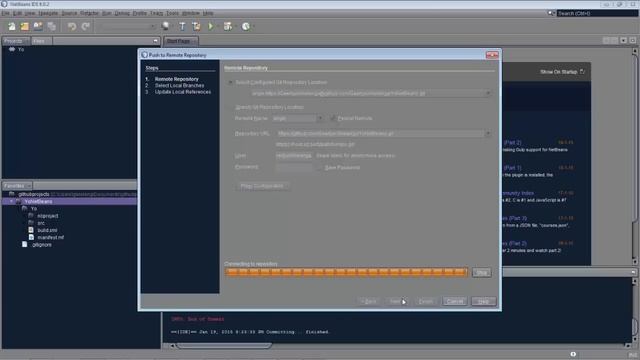Collapse the YoNetBeans tree node
640x360 pixels.
click(11, 201)
